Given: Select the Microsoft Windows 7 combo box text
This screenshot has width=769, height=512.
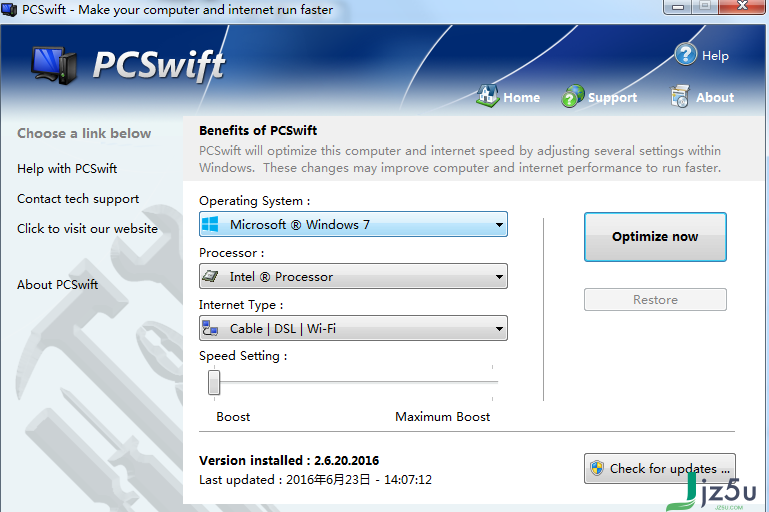Looking at the screenshot, I should point(300,225).
